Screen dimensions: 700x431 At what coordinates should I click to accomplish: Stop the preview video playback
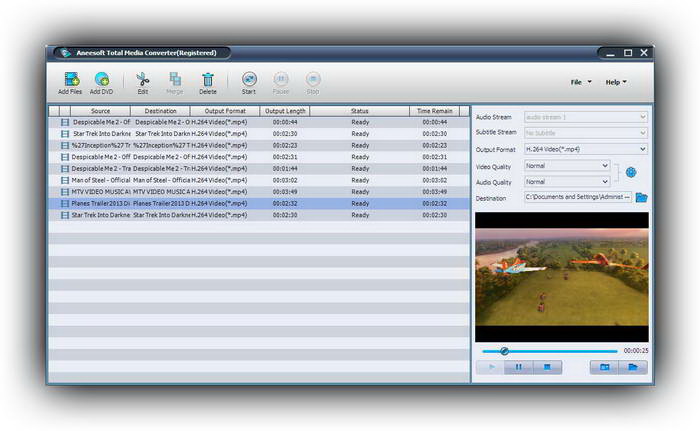click(x=547, y=367)
